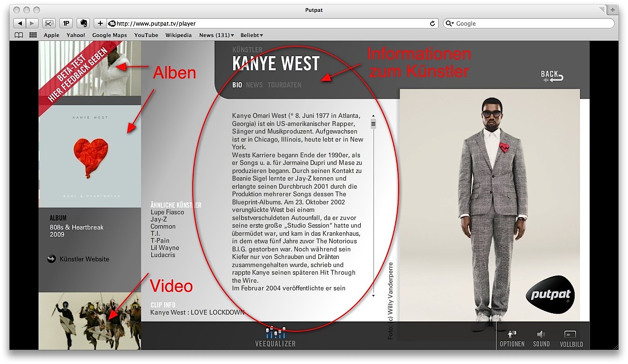
Task: Click the Love Lockdown video thumbnail
Action: pyautogui.click(x=90, y=321)
